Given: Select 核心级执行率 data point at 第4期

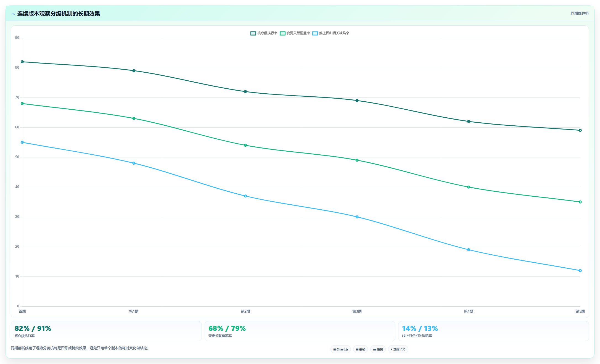Looking at the screenshot, I should pyautogui.click(x=469, y=121).
